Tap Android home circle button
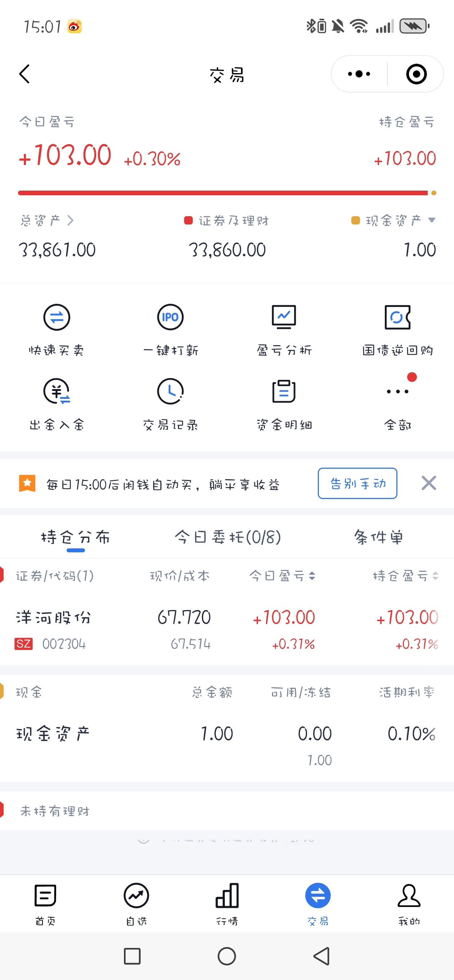 pyautogui.click(x=227, y=956)
